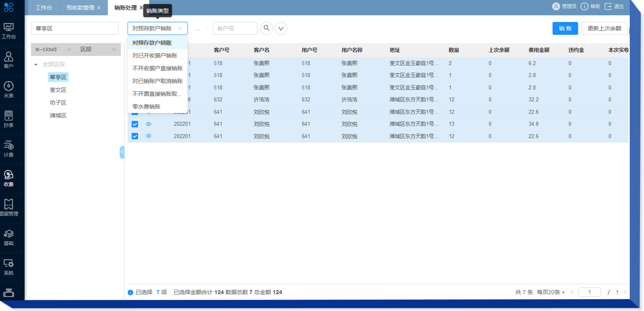Open the 收费 payment module

(x=8, y=178)
